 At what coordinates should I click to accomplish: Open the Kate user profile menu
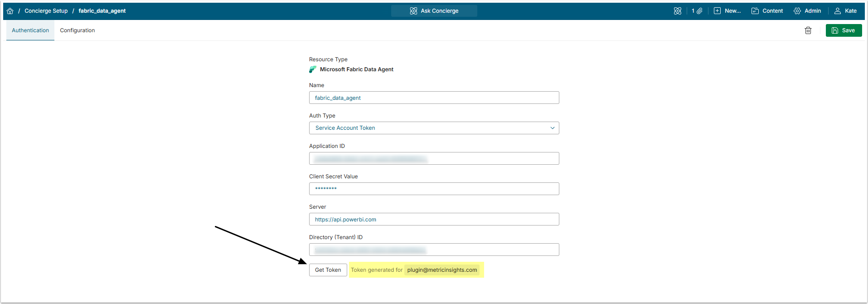845,11
